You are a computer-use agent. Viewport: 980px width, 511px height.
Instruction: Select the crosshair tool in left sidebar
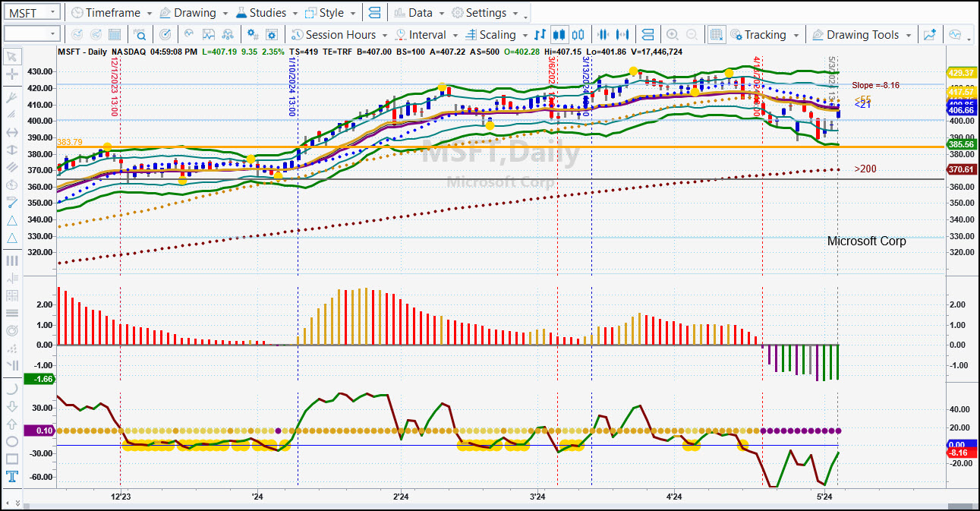(12, 74)
